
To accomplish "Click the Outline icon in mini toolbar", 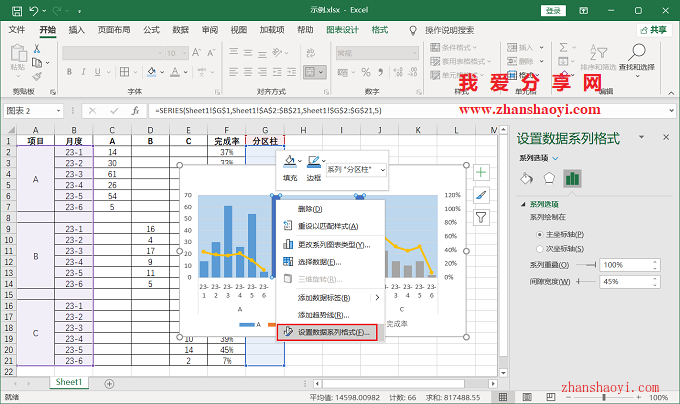I will (x=314, y=162).
